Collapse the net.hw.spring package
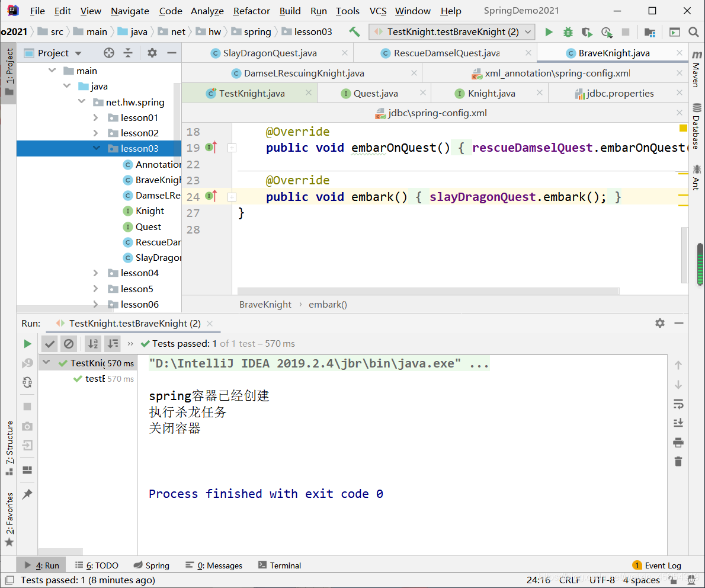The height and width of the screenshot is (588, 705). (82, 102)
